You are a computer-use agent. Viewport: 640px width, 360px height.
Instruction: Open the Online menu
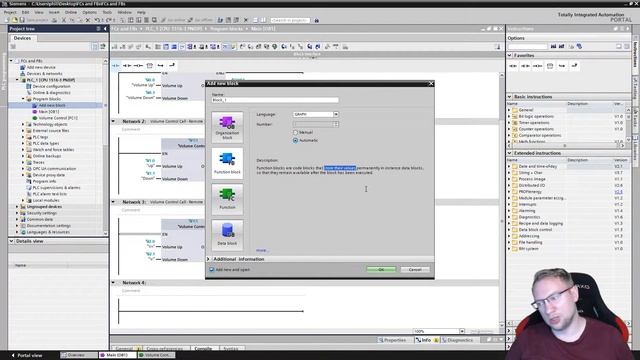click(71, 12)
